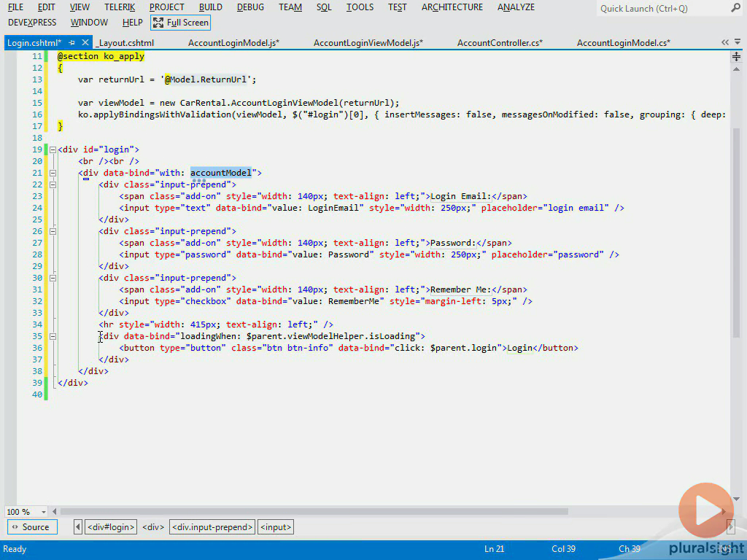Open the TELERIK menu

(120, 7)
